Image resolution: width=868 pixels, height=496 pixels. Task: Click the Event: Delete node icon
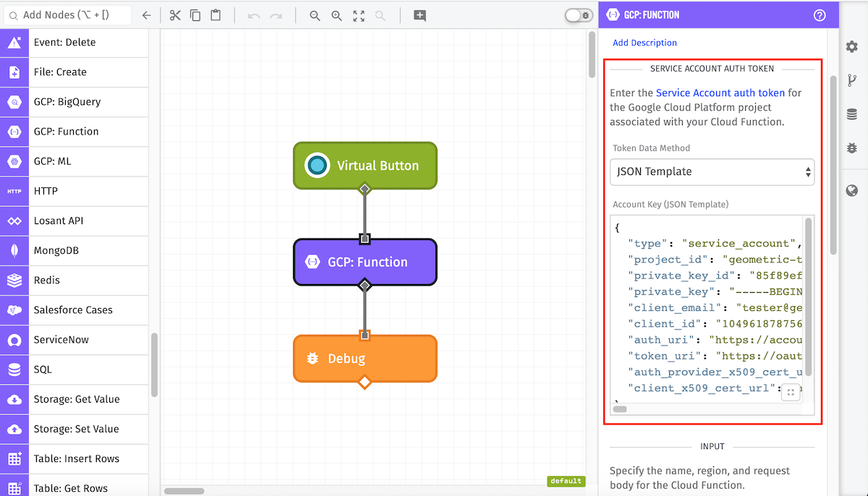pos(14,43)
